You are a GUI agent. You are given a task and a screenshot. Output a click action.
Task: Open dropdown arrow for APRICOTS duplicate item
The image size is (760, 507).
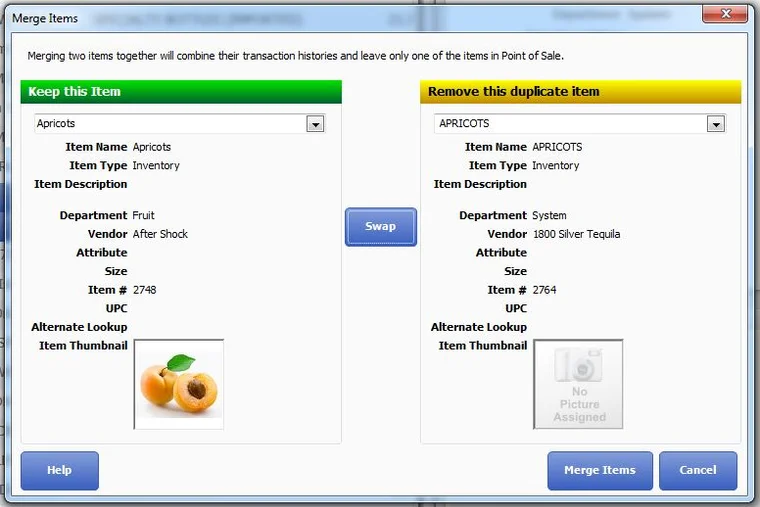(x=716, y=124)
